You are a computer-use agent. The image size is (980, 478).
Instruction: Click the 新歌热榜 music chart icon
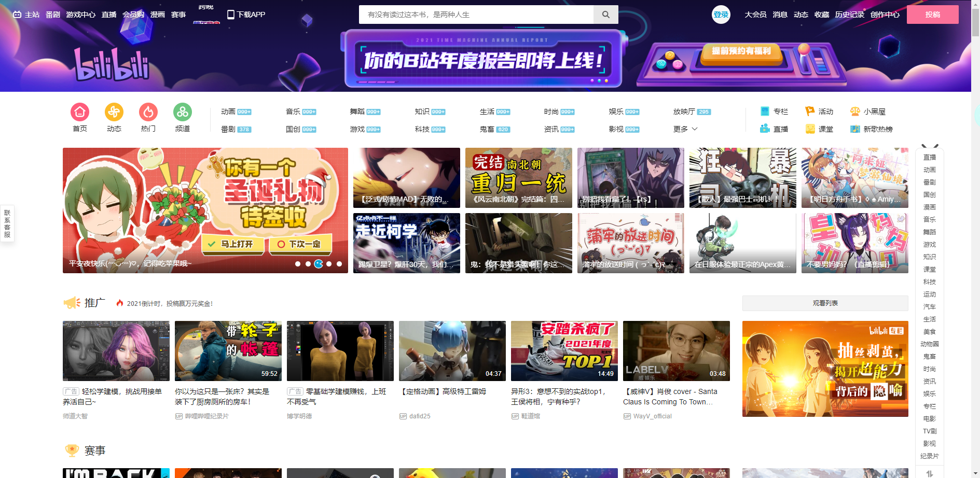[x=855, y=129]
